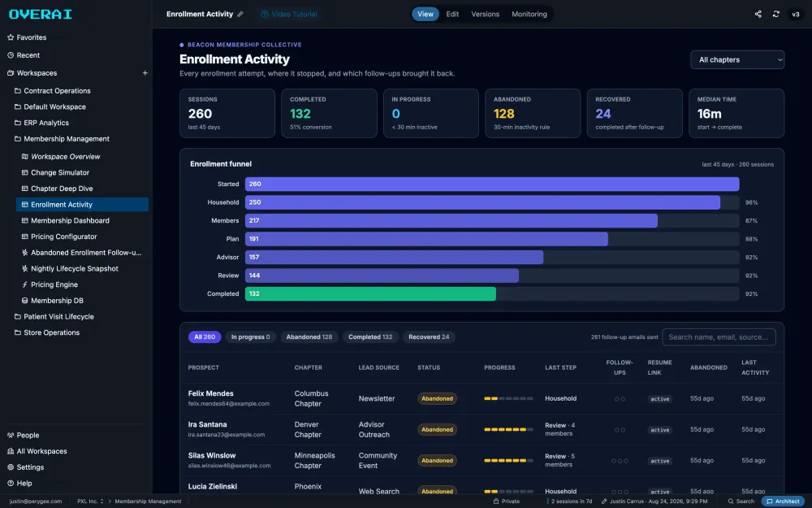Switch to the Monitoring tab
This screenshot has height=508, width=812.
(x=529, y=14)
